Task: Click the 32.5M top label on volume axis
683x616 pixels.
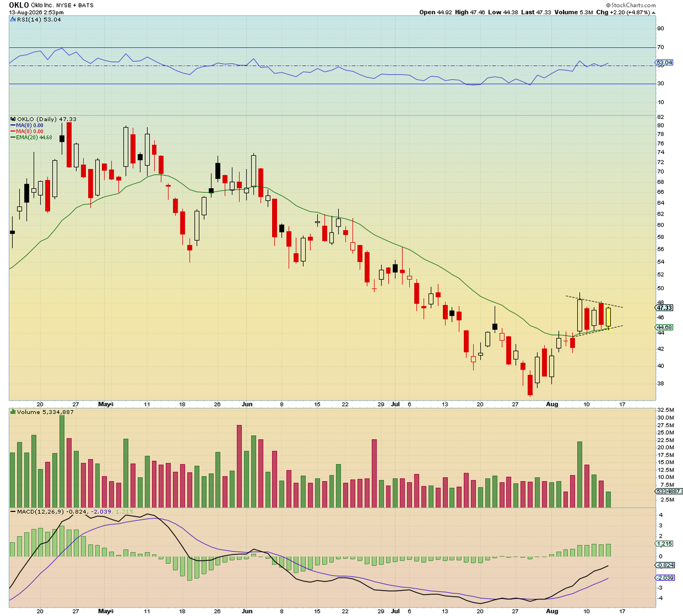Action: [x=665, y=410]
